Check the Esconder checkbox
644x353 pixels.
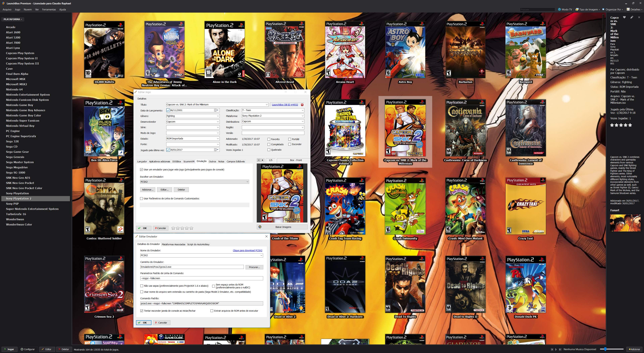(289, 144)
